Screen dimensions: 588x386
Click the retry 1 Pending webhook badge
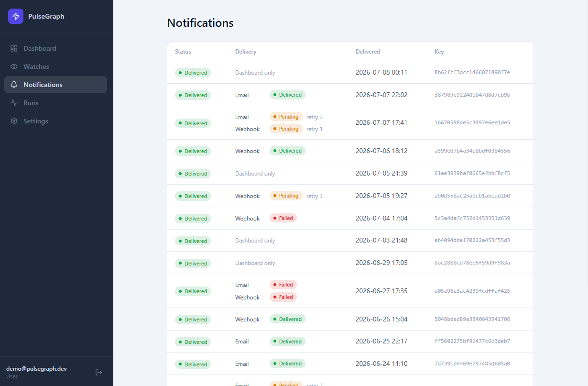click(x=286, y=129)
